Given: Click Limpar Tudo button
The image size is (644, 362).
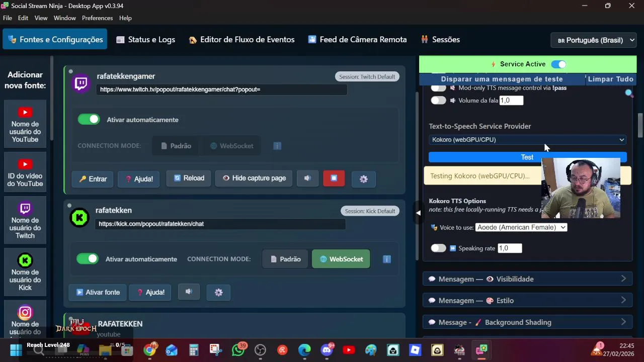Looking at the screenshot, I should (x=610, y=79).
